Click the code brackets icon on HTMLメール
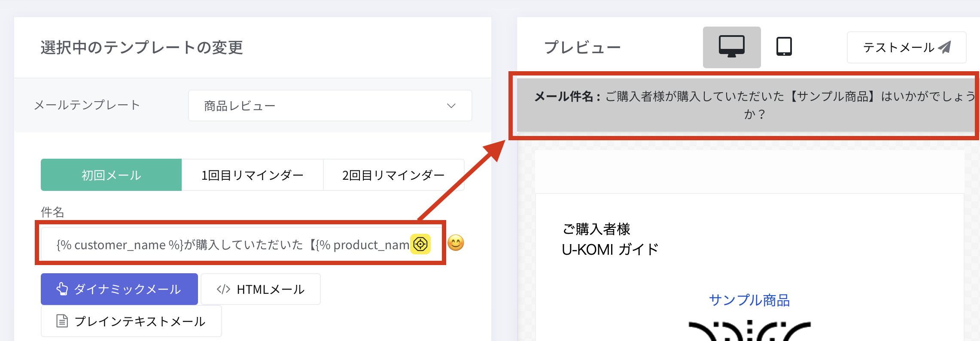 coord(223,289)
